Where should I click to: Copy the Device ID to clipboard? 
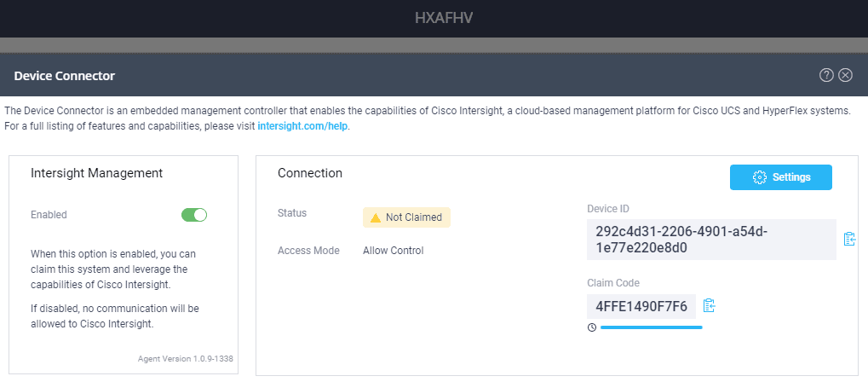[x=849, y=239]
